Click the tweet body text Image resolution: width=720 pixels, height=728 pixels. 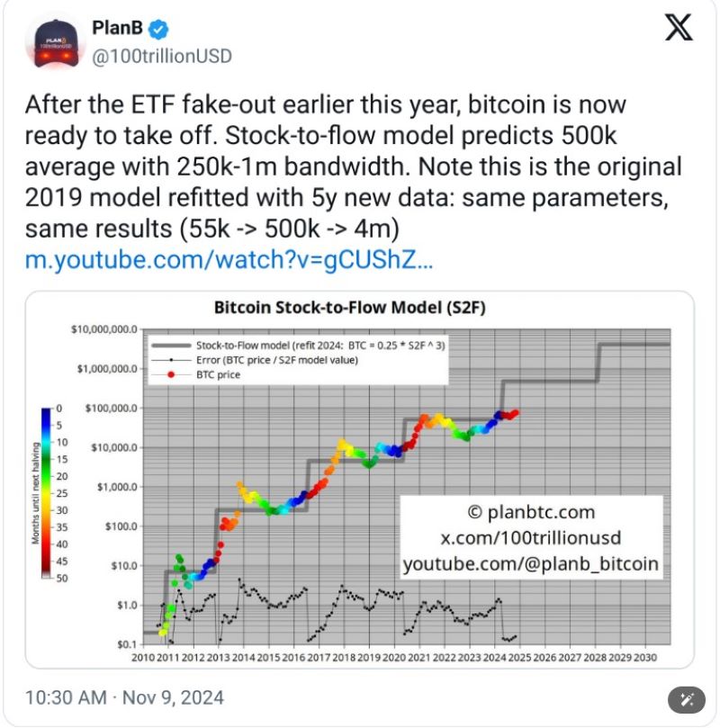pos(354,166)
